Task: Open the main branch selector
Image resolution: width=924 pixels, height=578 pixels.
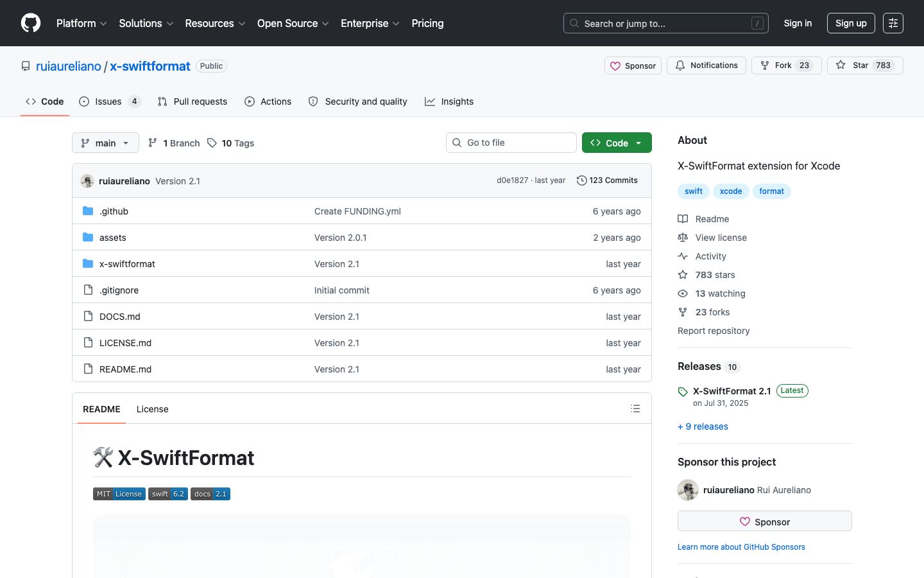Action: [x=105, y=143]
